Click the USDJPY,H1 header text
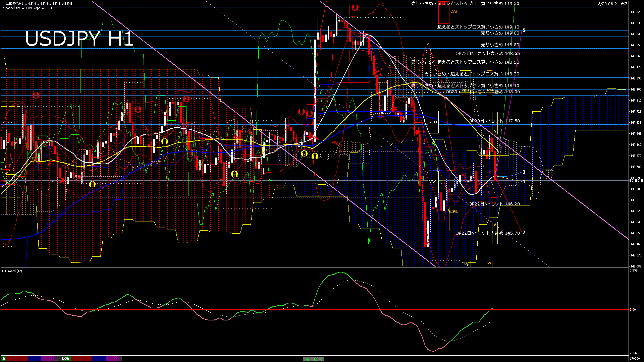The image size is (644, 362). point(14,3)
